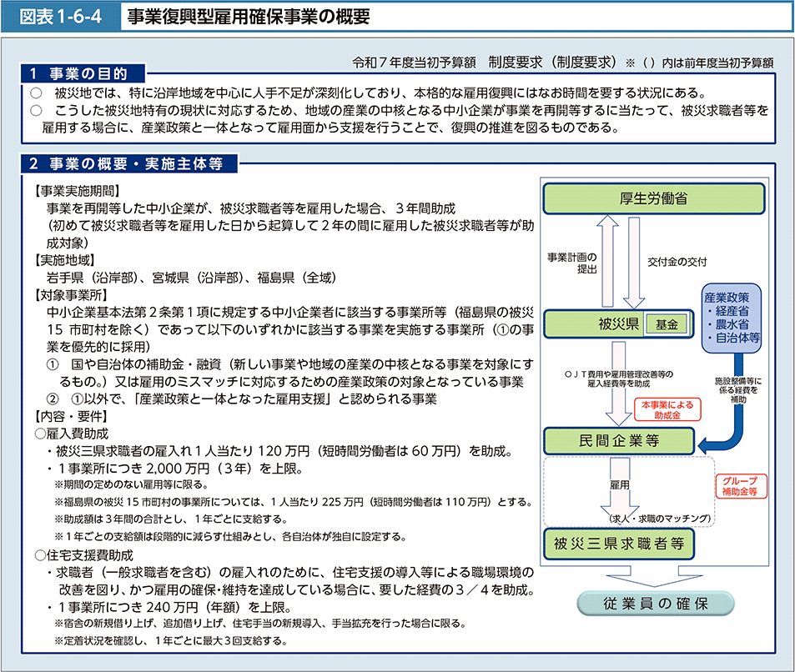Click the bullet 自治体等 in the blue box
Screen dimensions: 795x672
click(734, 338)
